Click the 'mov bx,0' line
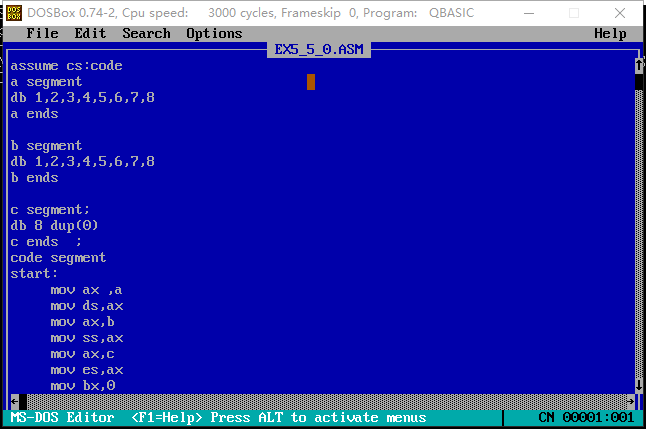 [82, 386]
